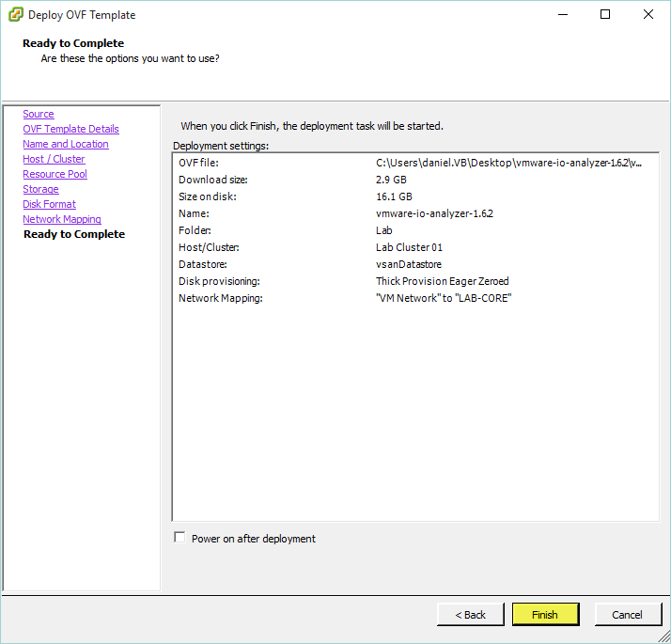Go back with the < Back button
This screenshot has height=644, width=671.
(x=470, y=615)
